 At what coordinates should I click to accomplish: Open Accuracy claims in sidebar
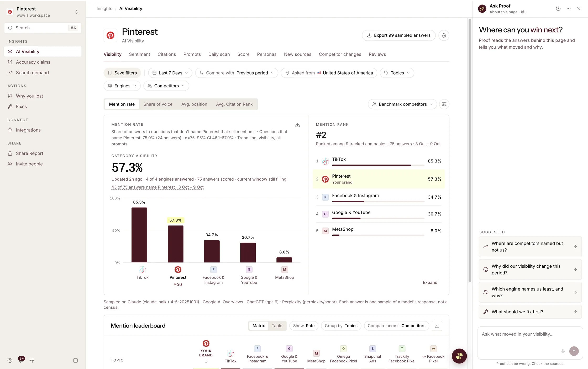(43, 62)
